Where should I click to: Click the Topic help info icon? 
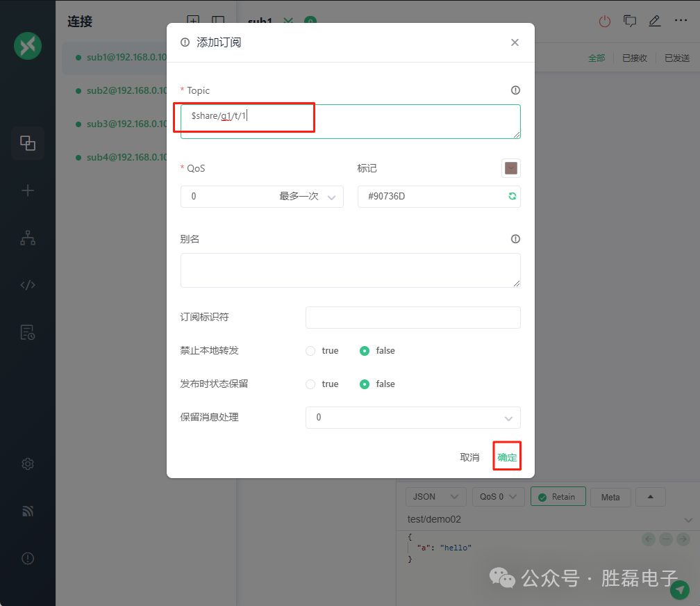pos(515,90)
